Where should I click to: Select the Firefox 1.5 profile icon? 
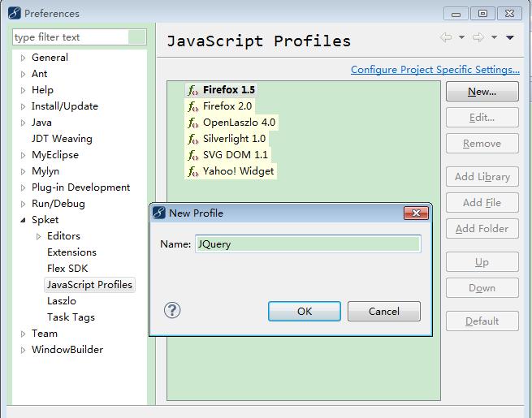click(x=193, y=90)
